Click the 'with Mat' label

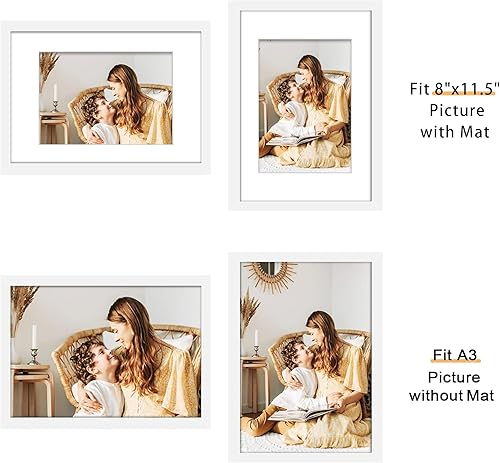tap(455, 132)
